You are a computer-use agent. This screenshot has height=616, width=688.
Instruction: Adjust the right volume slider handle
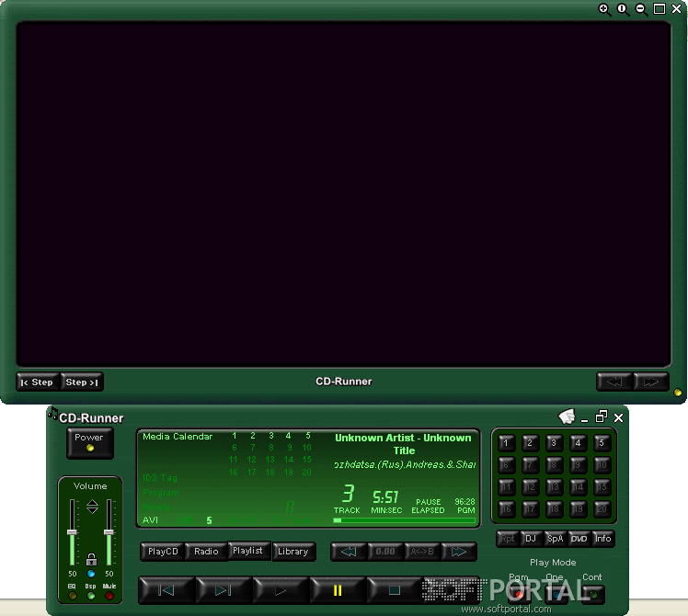(109, 532)
